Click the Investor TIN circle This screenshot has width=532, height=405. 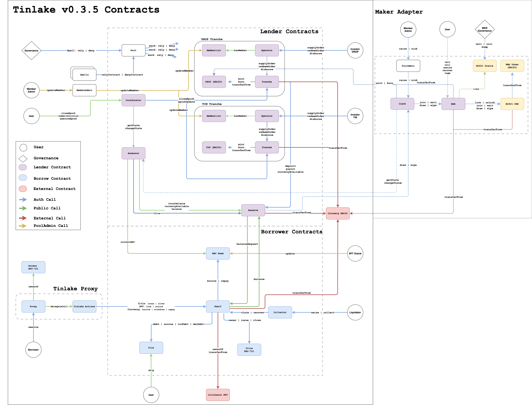point(355,116)
